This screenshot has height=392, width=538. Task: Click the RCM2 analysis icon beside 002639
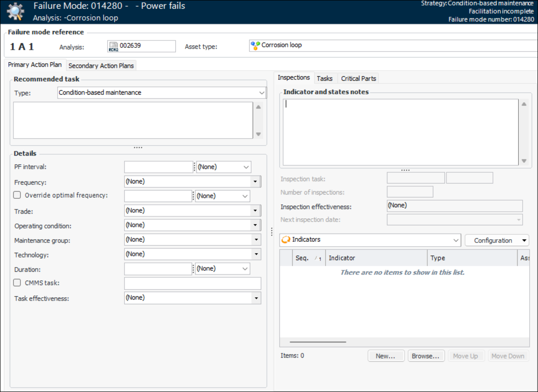tap(113, 46)
